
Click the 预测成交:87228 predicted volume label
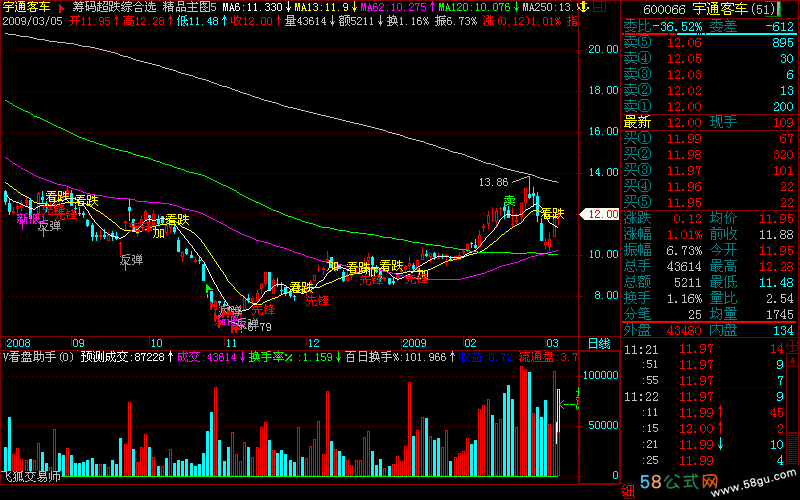click(122, 357)
